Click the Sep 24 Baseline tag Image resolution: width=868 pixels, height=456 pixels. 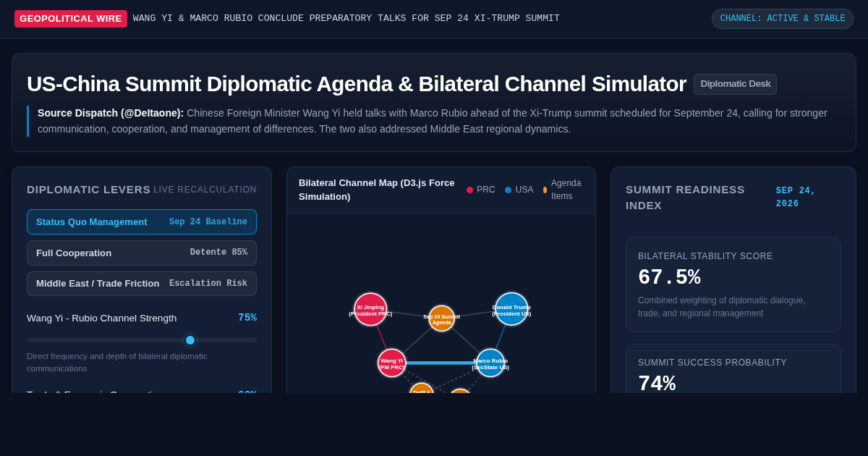click(x=208, y=222)
